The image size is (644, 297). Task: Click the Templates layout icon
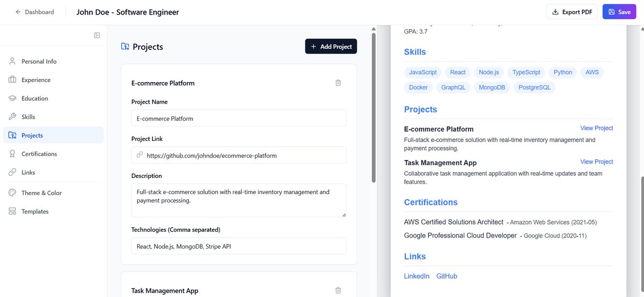tap(12, 211)
